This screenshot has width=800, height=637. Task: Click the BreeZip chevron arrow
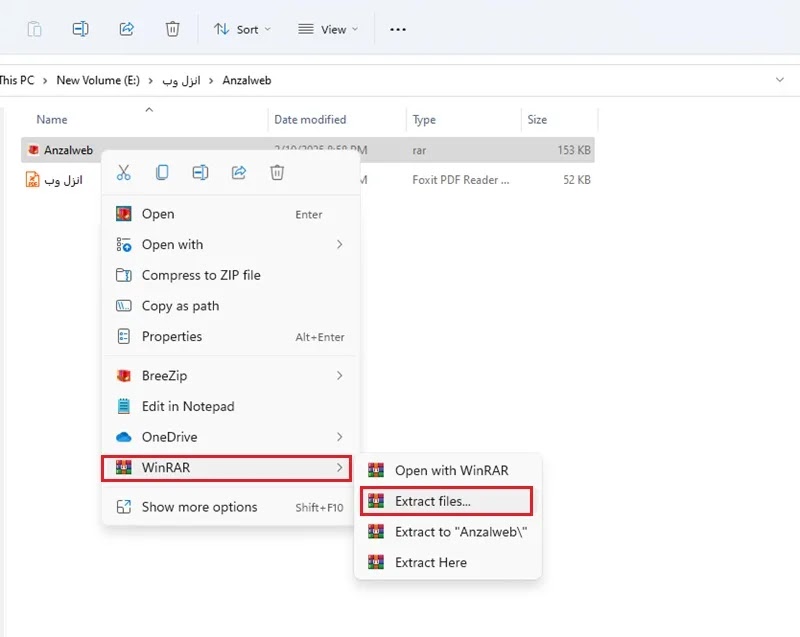[340, 376]
